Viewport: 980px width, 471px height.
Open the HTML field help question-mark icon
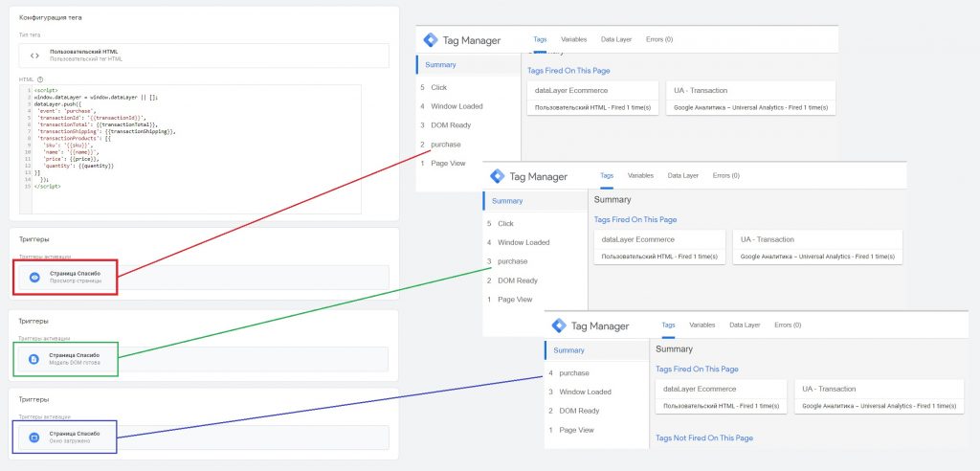[x=40, y=79]
